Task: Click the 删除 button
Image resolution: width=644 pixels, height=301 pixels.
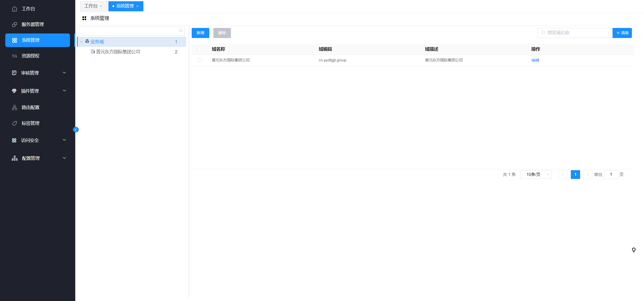Action: pos(222,33)
